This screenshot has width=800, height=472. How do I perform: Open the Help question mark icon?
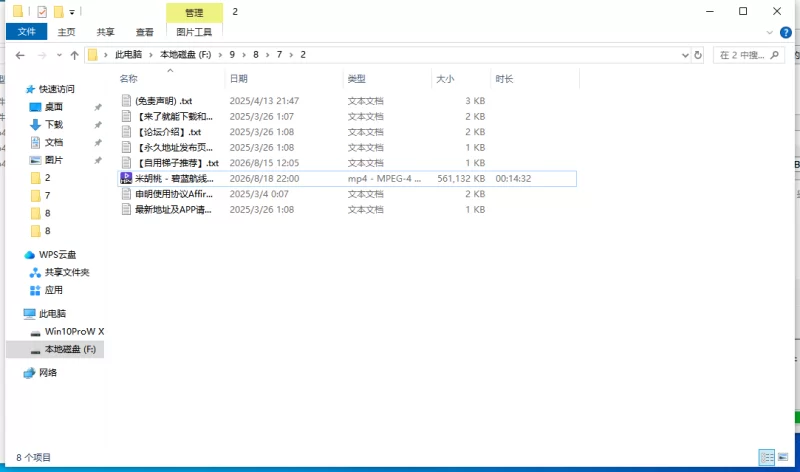[786, 33]
